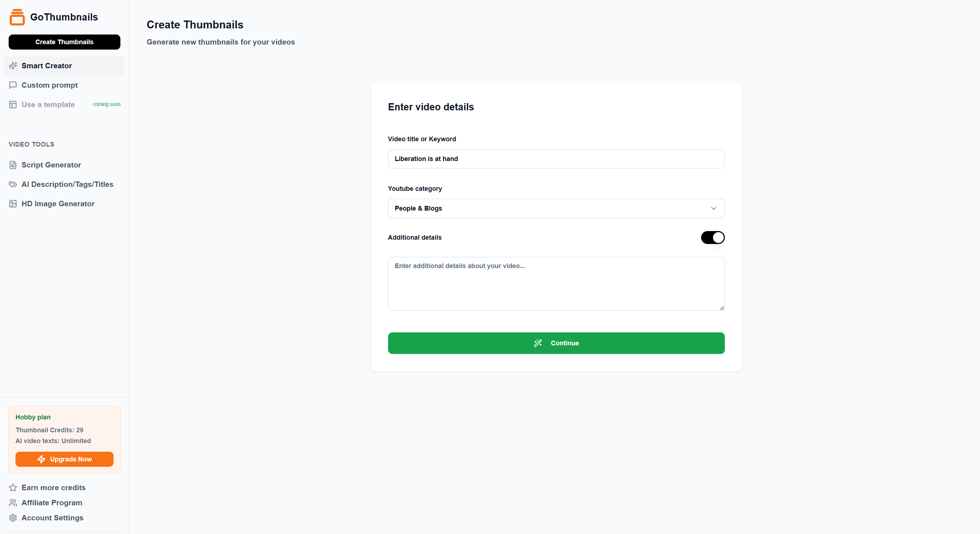Click the Account Settings gear icon

point(13,517)
